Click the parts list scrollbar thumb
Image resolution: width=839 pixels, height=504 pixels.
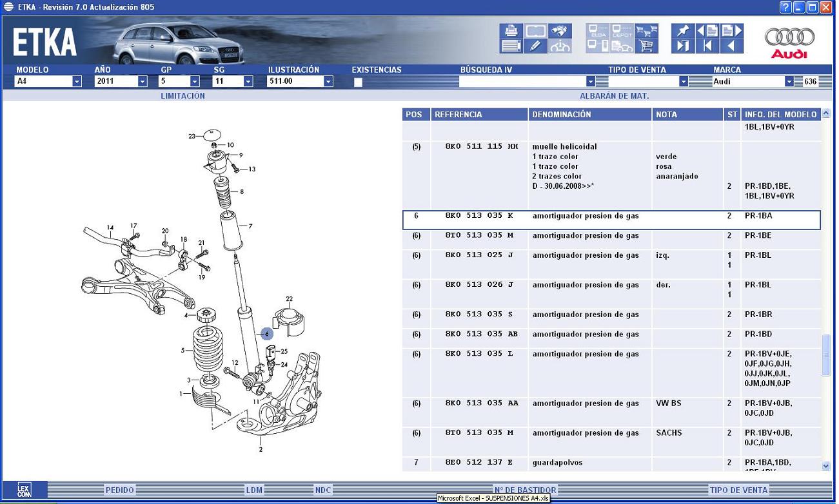coord(826,354)
